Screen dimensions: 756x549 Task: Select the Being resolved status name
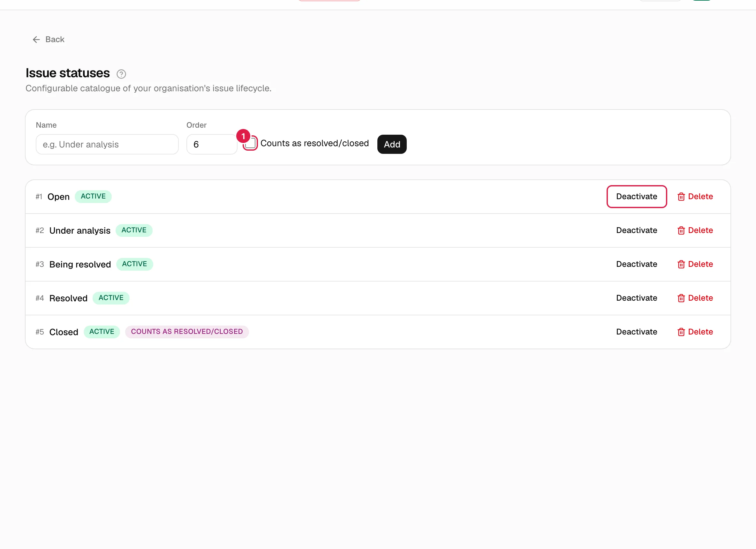click(x=80, y=264)
